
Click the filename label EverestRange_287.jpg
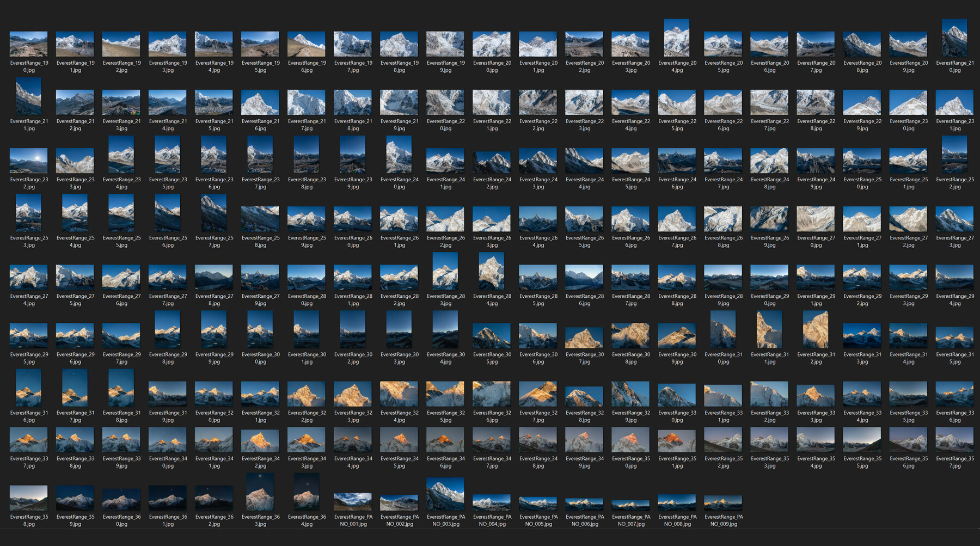tap(630, 299)
